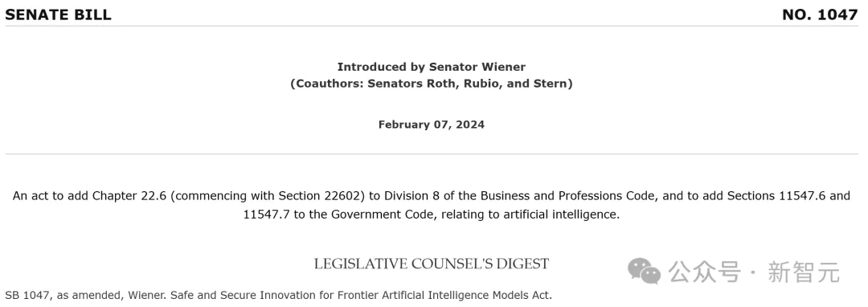
Task: Select the Introduced by Senator Wiener line
Action: (432, 67)
